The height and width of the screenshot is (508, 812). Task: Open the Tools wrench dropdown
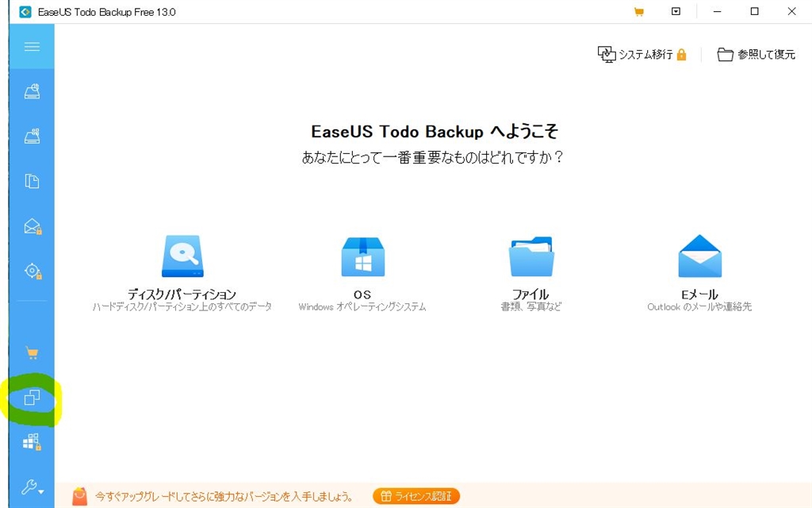tap(32, 487)
